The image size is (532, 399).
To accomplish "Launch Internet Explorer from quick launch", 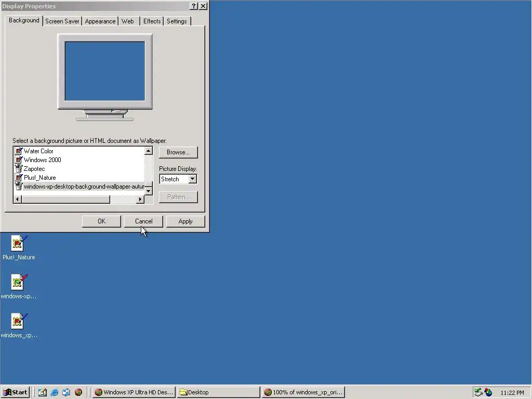I will [x=54, y=392].
